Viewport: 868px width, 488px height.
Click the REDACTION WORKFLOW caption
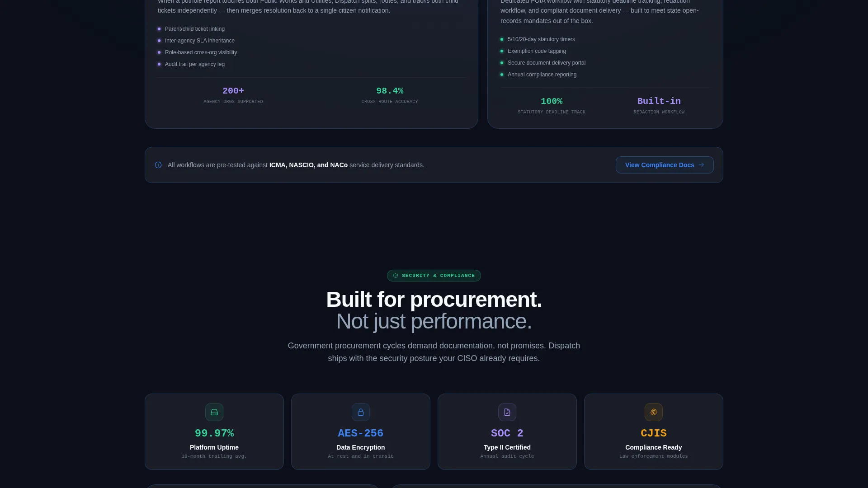(659, 112)
